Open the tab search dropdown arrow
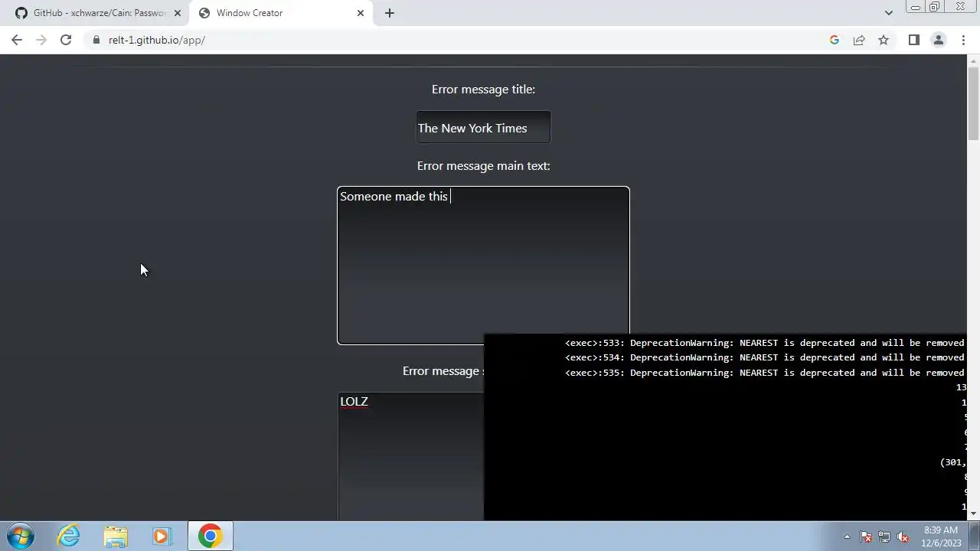Image resolution: width=980 pixels, height=551 pixels. (x=888, y=13)
